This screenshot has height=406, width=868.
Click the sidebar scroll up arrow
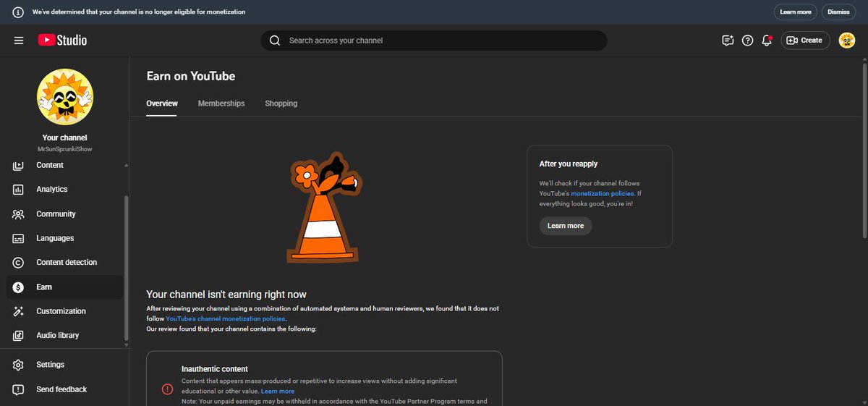(x=127, y=165)
